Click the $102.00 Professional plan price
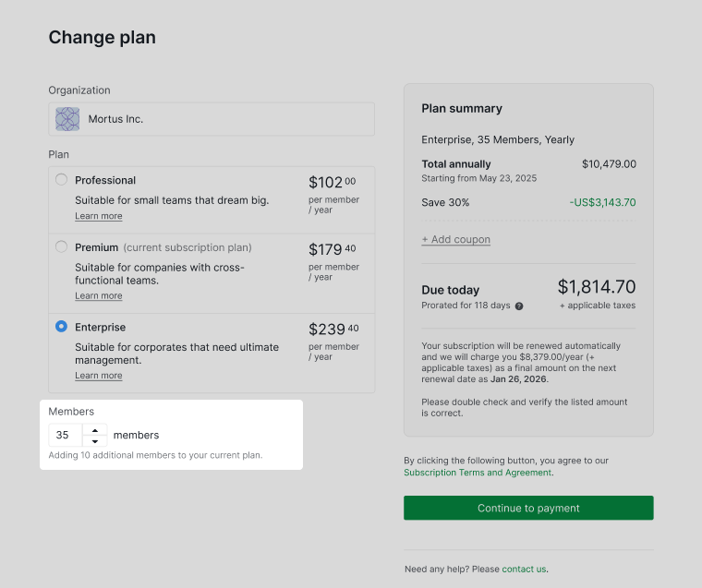The image size is (702, 588). pos(332,183)
